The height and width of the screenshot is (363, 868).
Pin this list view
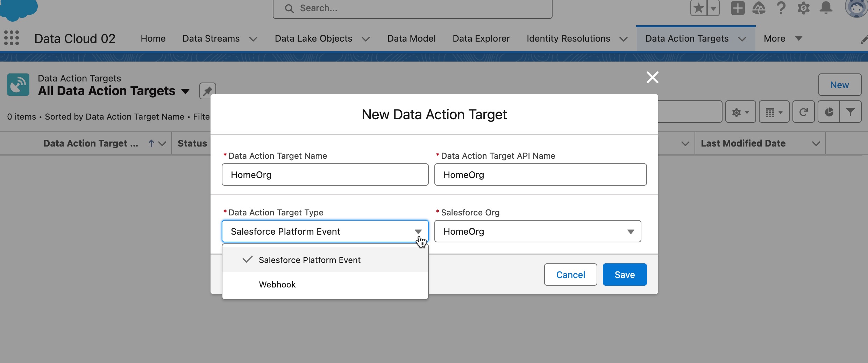[x=207, y=91]
